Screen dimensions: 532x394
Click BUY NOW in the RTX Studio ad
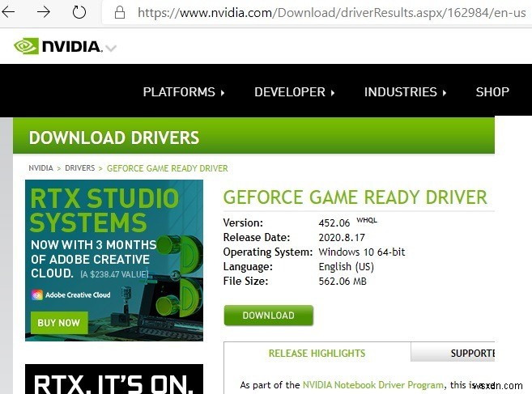pos(58,323)
